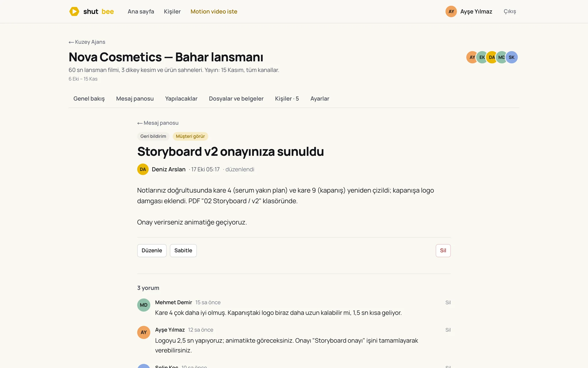This screenshot has width=588, height=368.
Task: Click Ayşe Yılmaz username in header
Action: (476, 11)
